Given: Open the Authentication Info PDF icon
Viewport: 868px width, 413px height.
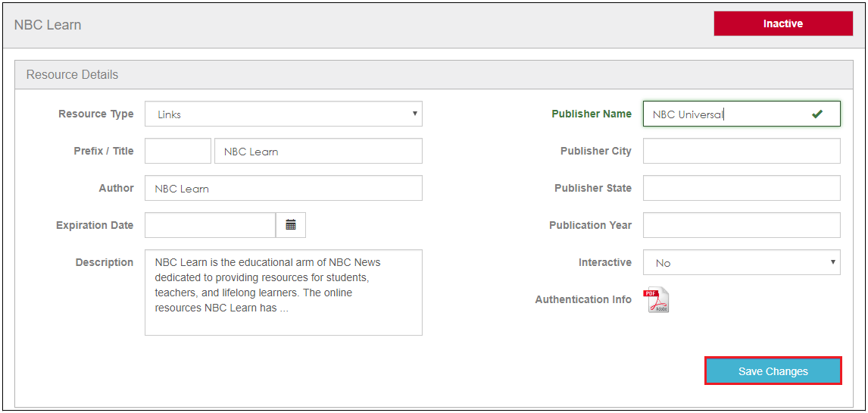Looking at the screenshot, I should tap(657, 301).
